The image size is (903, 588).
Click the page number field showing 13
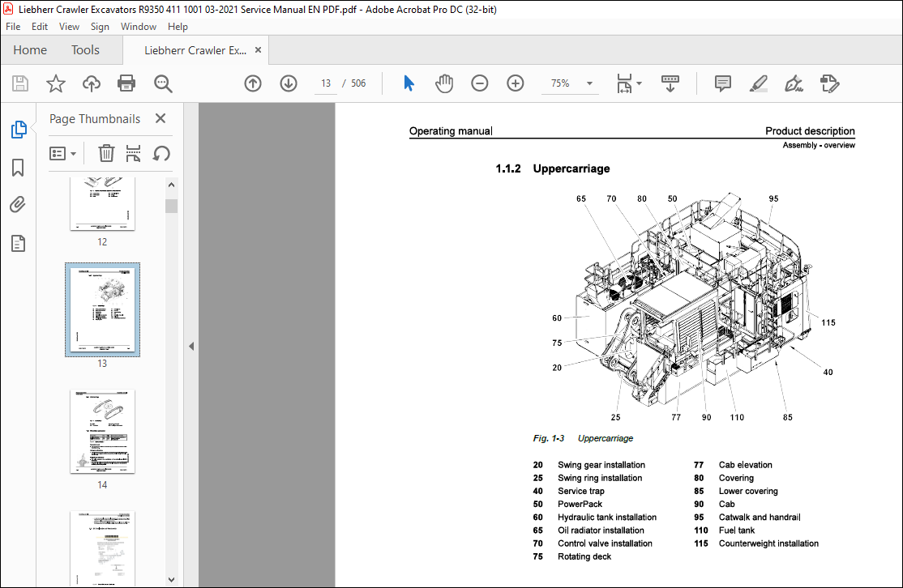click(326, 83)
